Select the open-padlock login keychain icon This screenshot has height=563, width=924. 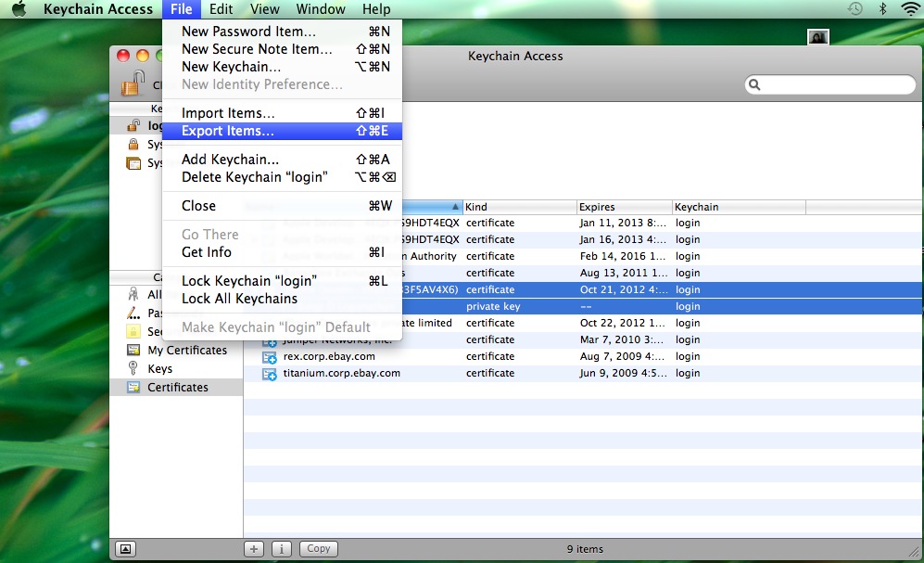tap(133, 125)
